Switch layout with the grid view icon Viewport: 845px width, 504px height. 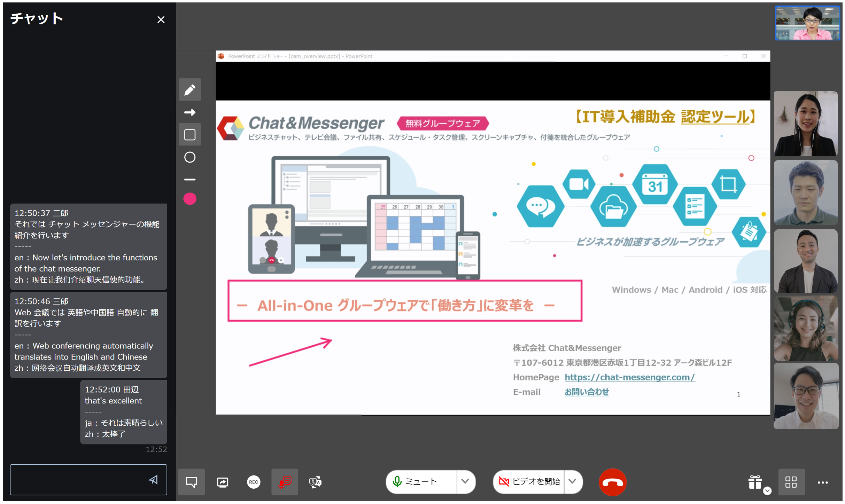tap(791, 482)
